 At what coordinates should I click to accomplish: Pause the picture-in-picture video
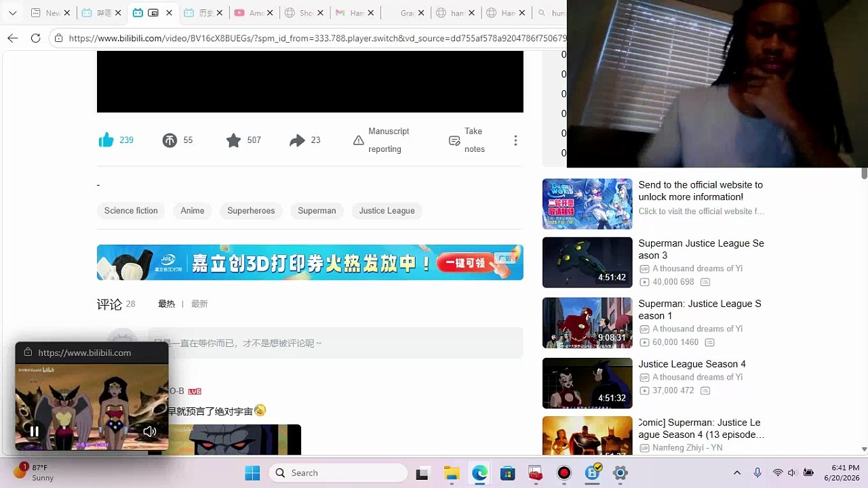point(34,431)
